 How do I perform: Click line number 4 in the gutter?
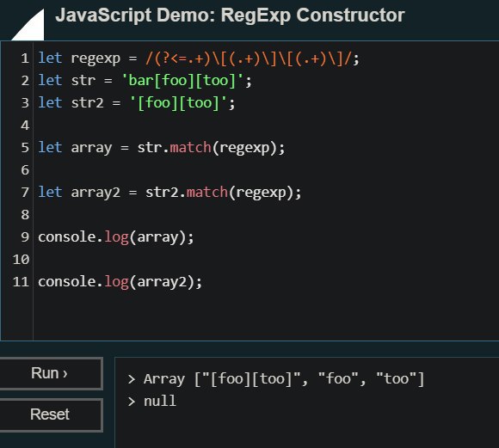[25, 126]
